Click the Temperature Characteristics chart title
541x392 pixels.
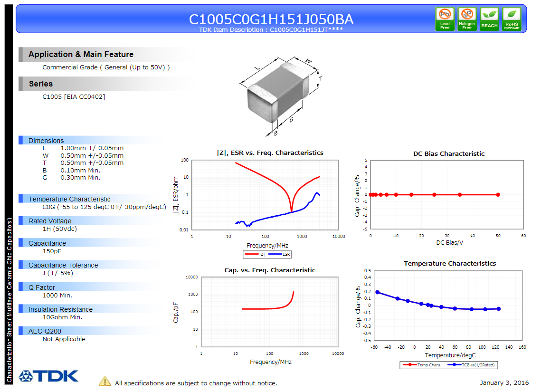[x=450, y=263]
